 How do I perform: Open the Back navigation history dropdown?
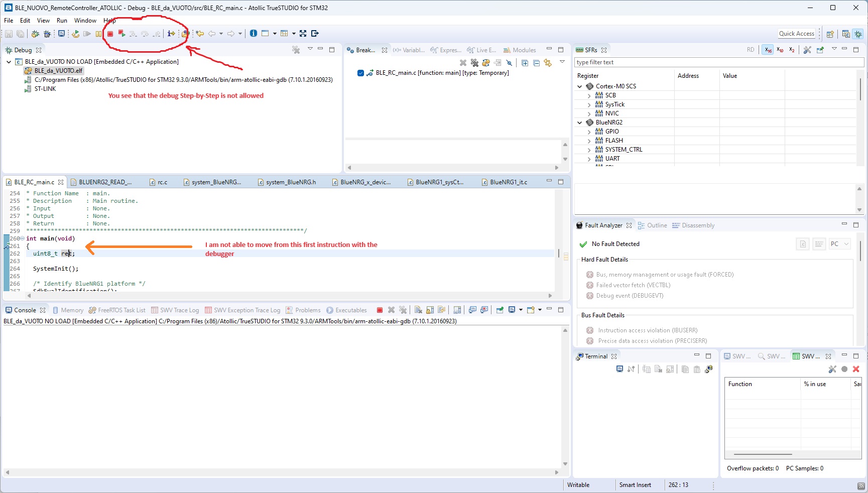click(221, 33)
